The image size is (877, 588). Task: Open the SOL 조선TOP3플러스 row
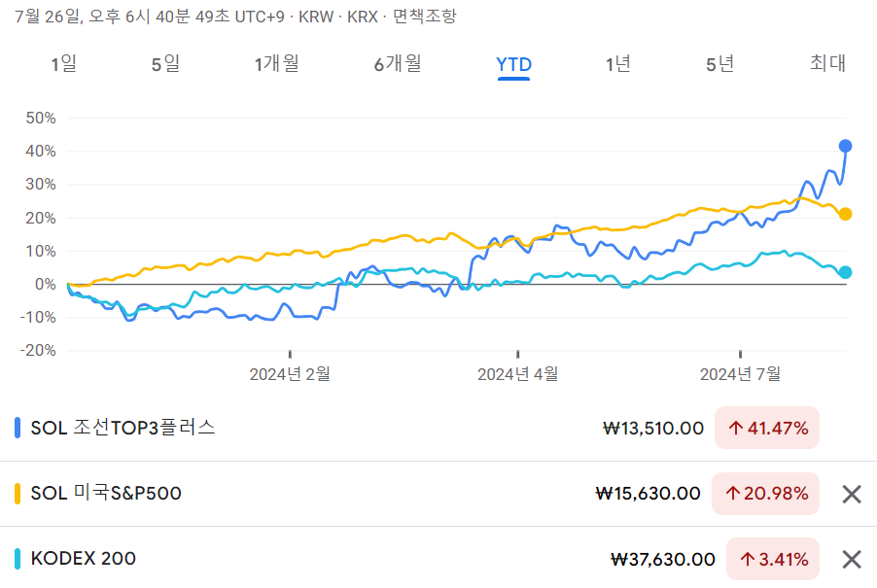tap(438, 429)
